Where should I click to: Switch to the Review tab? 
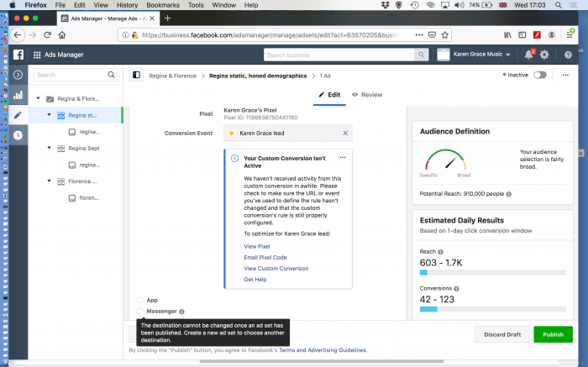pos(367,95)
